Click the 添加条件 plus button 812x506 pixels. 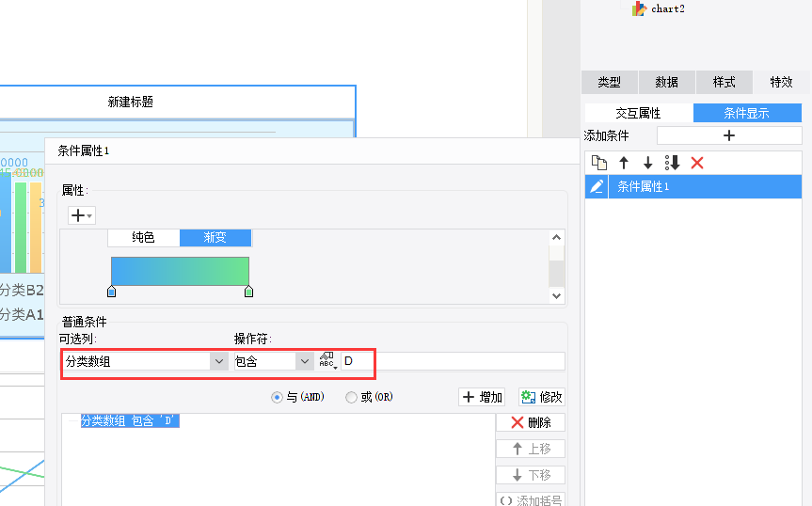coord(729,135)
